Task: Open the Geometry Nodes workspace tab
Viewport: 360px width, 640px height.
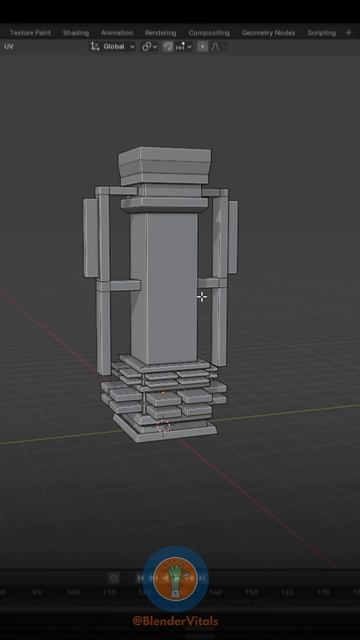Action: point(268,33)
